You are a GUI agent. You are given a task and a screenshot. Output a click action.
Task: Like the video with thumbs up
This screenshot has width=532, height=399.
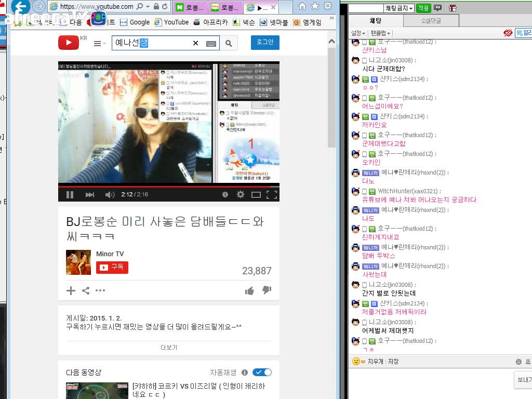click(x=249, y=290)
